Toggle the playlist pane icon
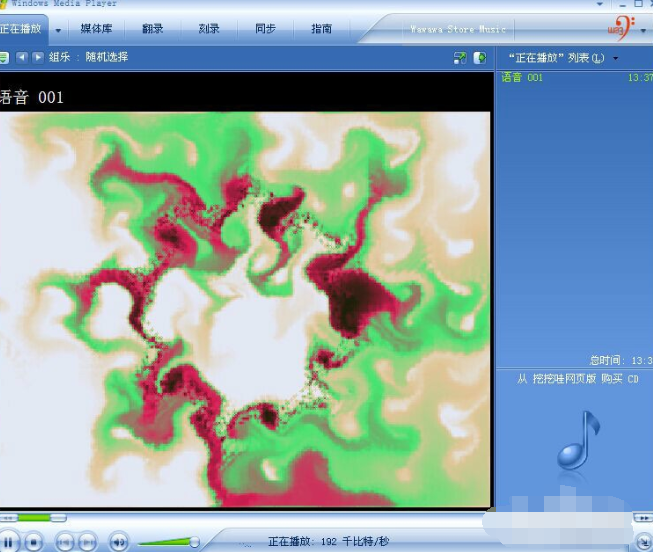The width and height of the screenshot is (653, 552). coord(480,58)
